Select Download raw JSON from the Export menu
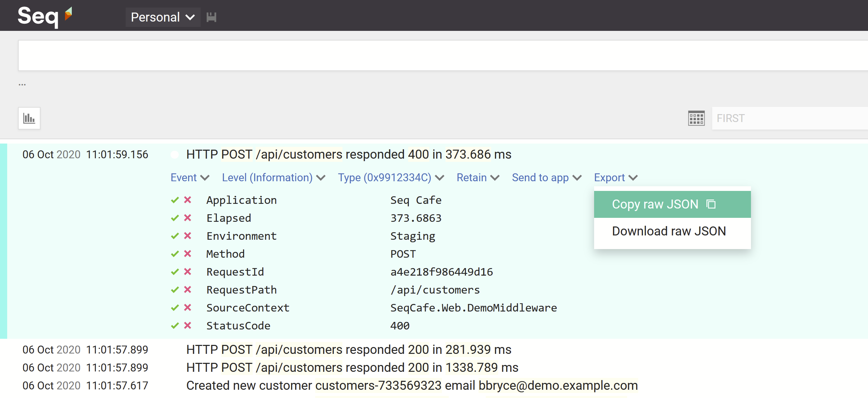The width and height of the screenshot is (868, 398). click(x=668, y=231)
